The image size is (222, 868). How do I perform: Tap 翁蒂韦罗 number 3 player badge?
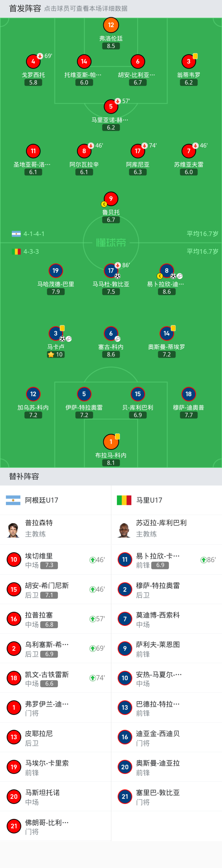pos(188,61)
